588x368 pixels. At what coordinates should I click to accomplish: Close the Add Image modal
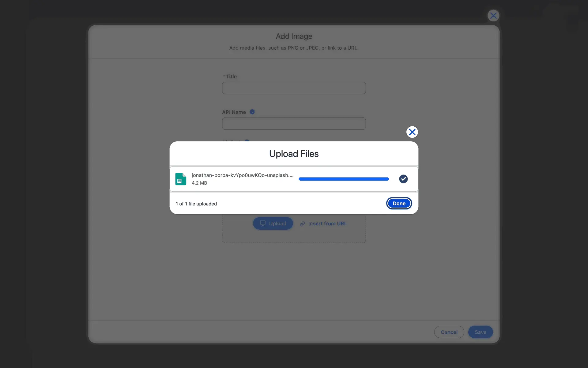click(x=493, y=16)
